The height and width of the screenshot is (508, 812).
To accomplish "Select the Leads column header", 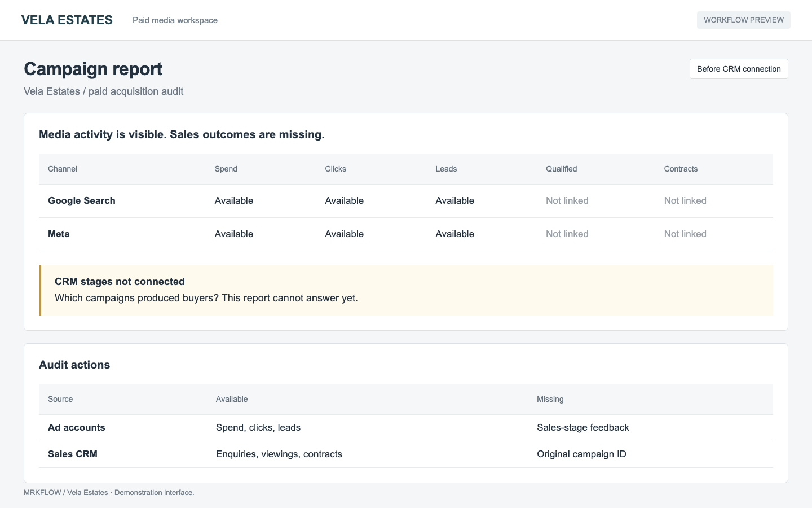I will tap(446, 169).
